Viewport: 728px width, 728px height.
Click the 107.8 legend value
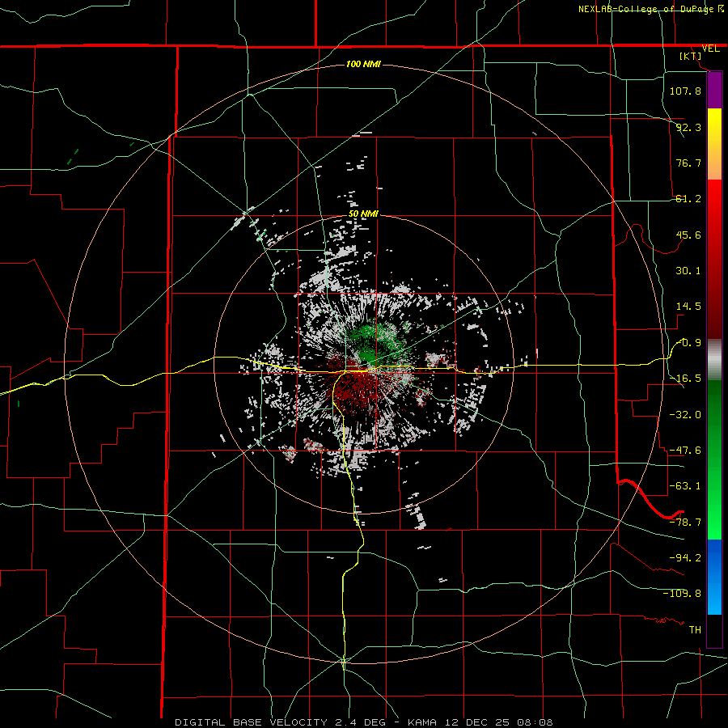[x=685, y=91]
